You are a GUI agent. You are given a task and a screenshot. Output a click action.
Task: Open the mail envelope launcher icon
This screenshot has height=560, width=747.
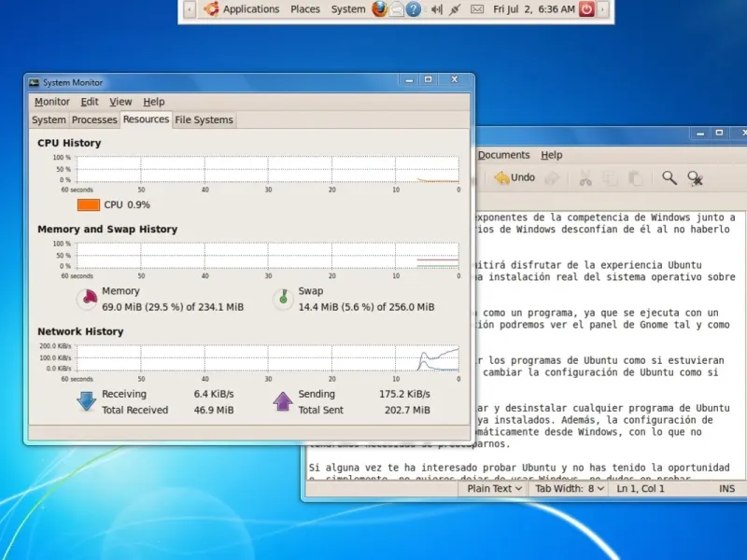pyautogui.click(x=396, y=9)
